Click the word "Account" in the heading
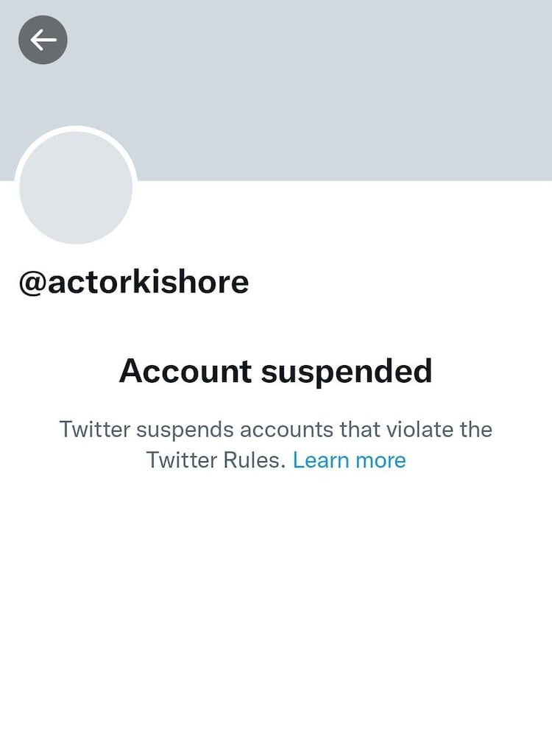The height and width of the screenshot is (756, 552). (185, 371)
